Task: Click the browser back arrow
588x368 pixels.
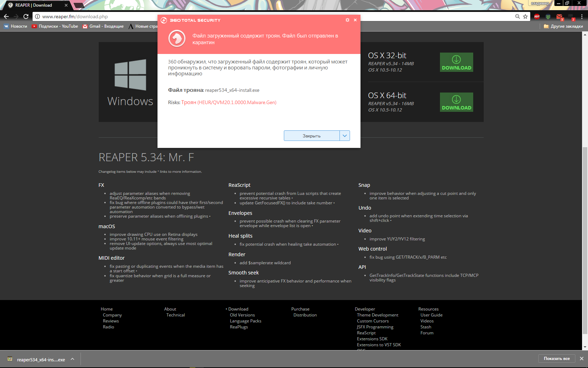Action: pyautogui.click(x=6, y=16)
